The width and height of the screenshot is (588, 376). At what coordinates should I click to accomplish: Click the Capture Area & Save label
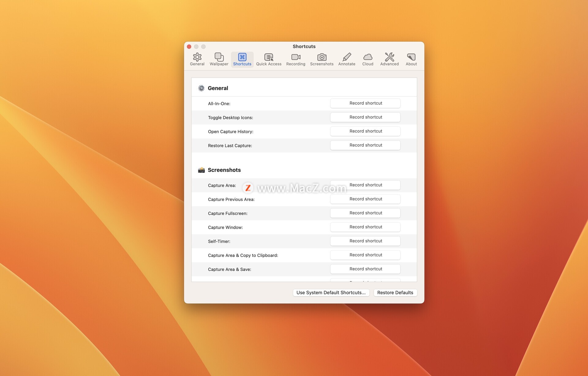pos(229,269)
